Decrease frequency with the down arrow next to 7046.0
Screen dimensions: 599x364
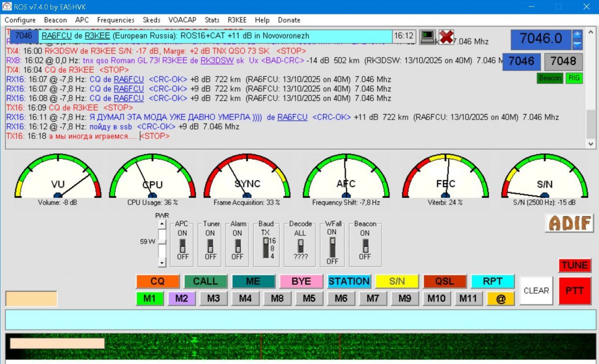(578, 44)
